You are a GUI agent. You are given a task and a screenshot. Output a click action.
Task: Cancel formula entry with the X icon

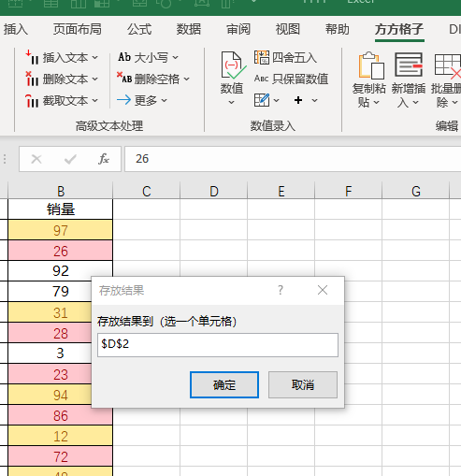click(36, 159)
